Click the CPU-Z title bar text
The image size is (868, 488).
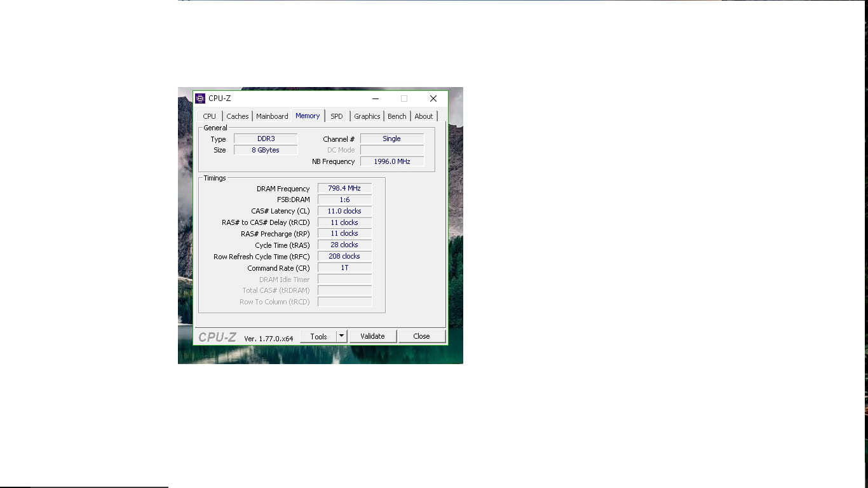220,98
